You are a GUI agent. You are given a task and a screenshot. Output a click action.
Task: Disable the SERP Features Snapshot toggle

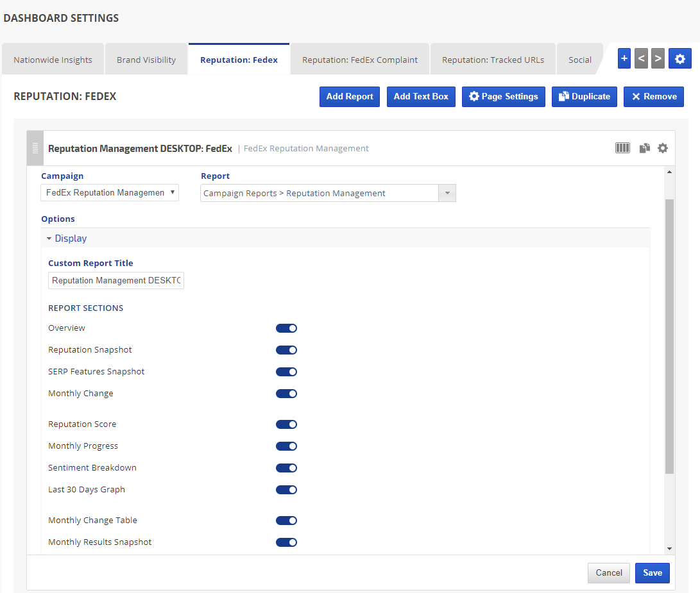click(286, 372)
